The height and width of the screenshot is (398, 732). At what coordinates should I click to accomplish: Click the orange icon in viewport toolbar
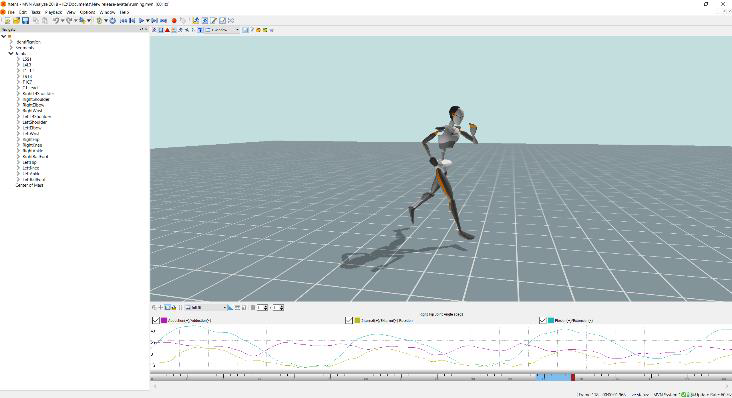[258, 30]
